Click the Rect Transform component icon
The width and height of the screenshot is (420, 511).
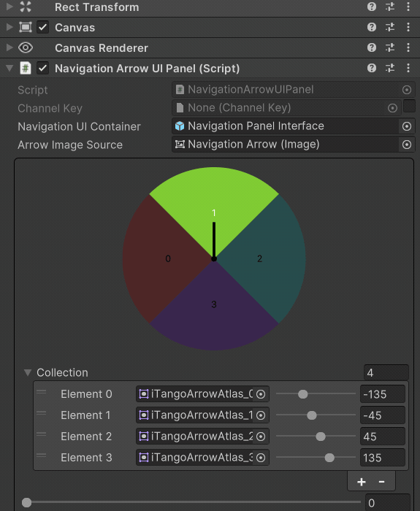click(26, 7)
